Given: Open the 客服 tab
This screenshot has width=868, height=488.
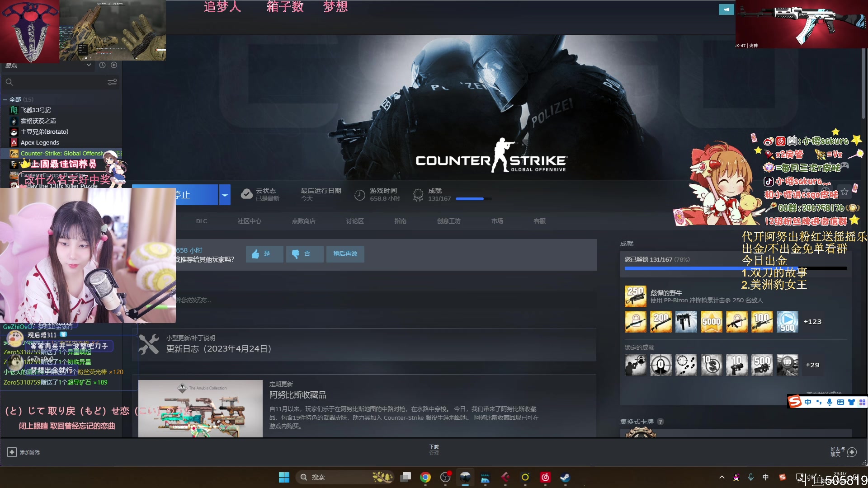Looking at the screenshot, I should tap(540, 221).
